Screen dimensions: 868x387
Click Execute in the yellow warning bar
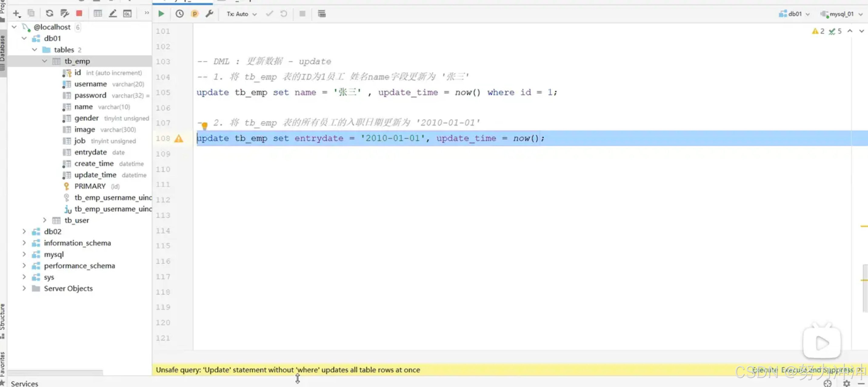point(764,370)
